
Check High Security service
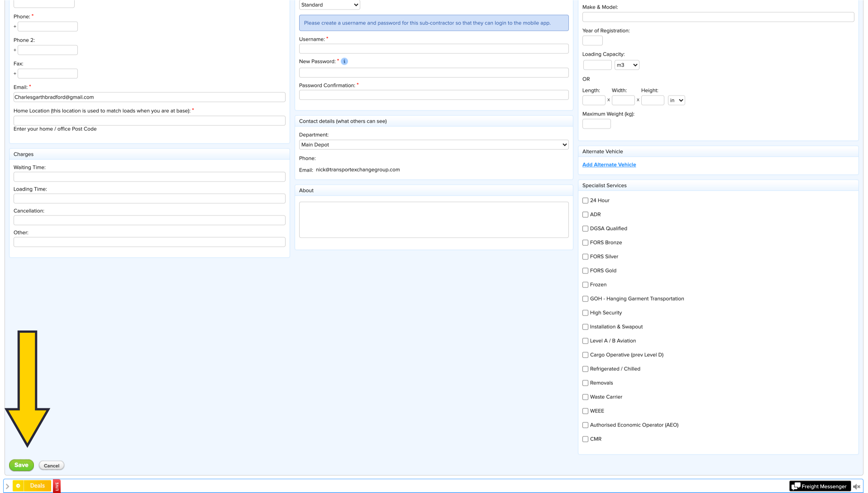tap(585, 313)
